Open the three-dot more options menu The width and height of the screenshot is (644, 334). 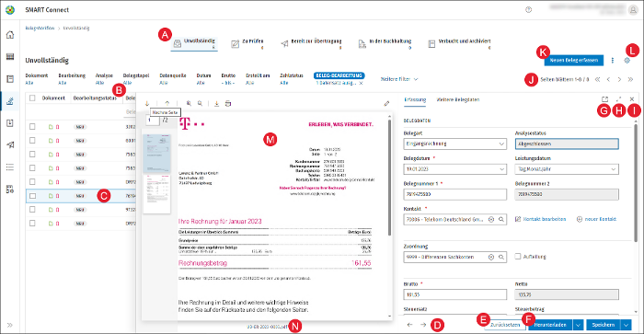(613, 61)
